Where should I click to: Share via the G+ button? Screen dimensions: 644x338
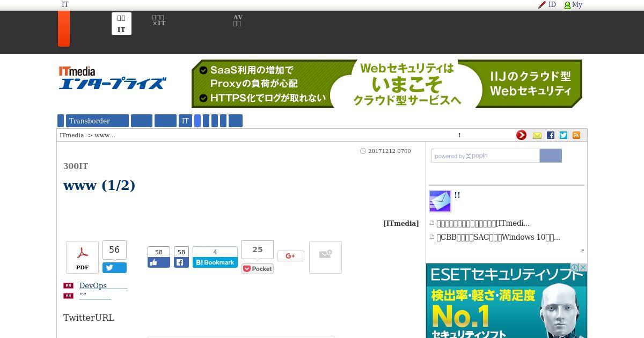[x=291, y=256]
